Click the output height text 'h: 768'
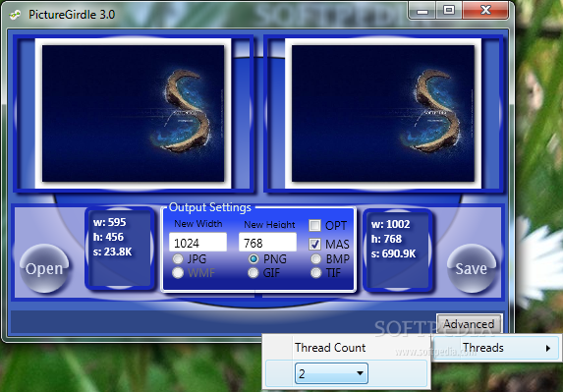563x392 pixels. 386,239
